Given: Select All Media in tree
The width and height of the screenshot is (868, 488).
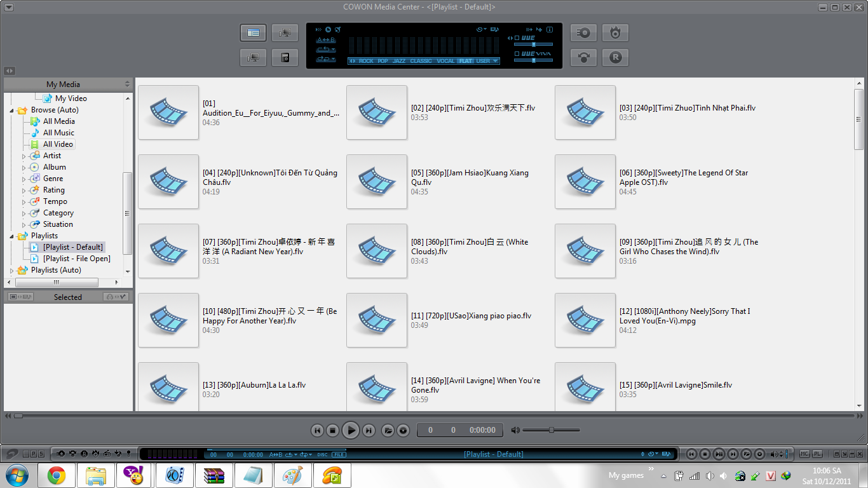Looking at the screenshot, I should [x=58, y=121].
